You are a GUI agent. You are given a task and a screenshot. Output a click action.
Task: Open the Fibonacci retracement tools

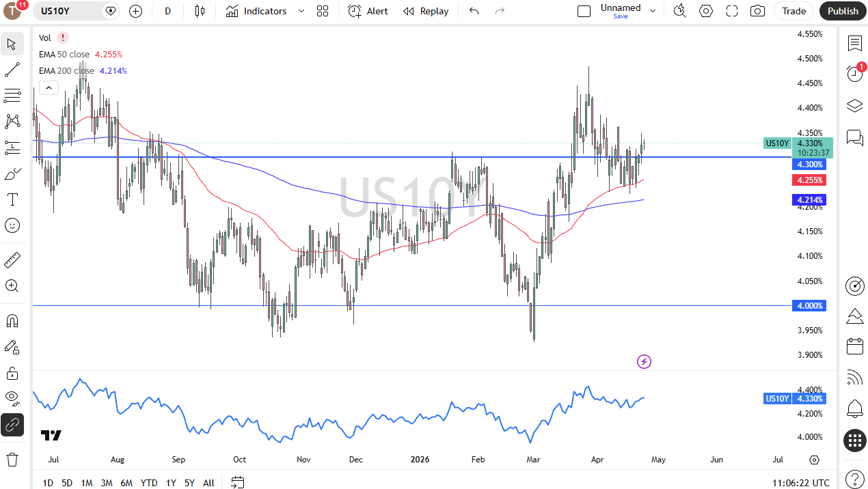point(12,95)
